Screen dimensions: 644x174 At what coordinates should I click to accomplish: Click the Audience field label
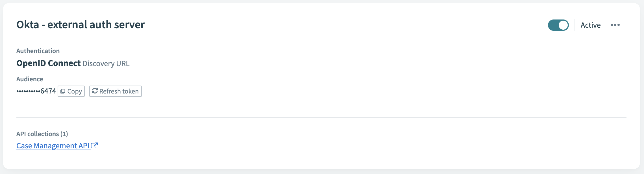point(30,79)
